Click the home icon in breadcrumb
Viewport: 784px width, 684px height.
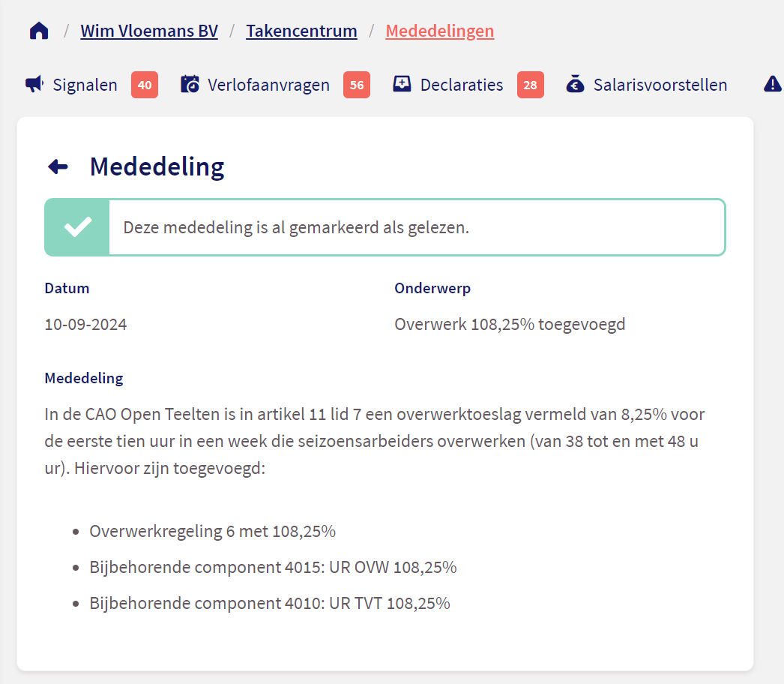tap(39, 31)
